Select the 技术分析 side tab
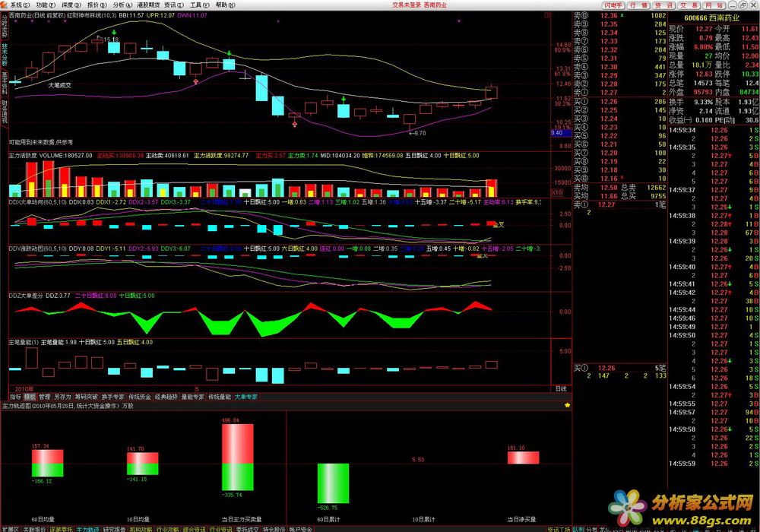 click(x=5, y=55)
